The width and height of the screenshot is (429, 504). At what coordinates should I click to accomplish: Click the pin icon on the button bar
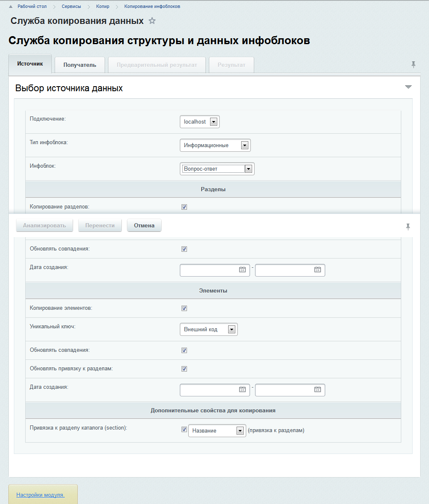[x=408, y=227]
